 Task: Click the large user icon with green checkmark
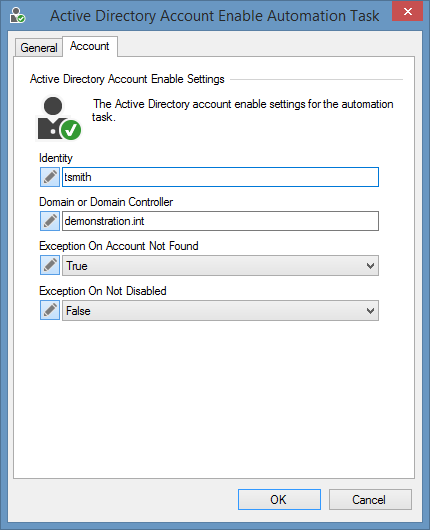click(59, 118)
